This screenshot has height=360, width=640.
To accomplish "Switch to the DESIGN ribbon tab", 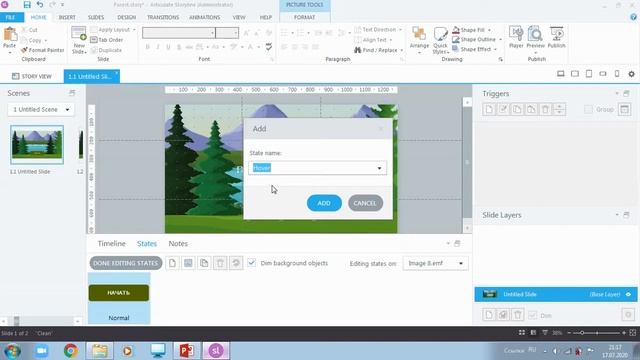I will click(x=127, y=17).
